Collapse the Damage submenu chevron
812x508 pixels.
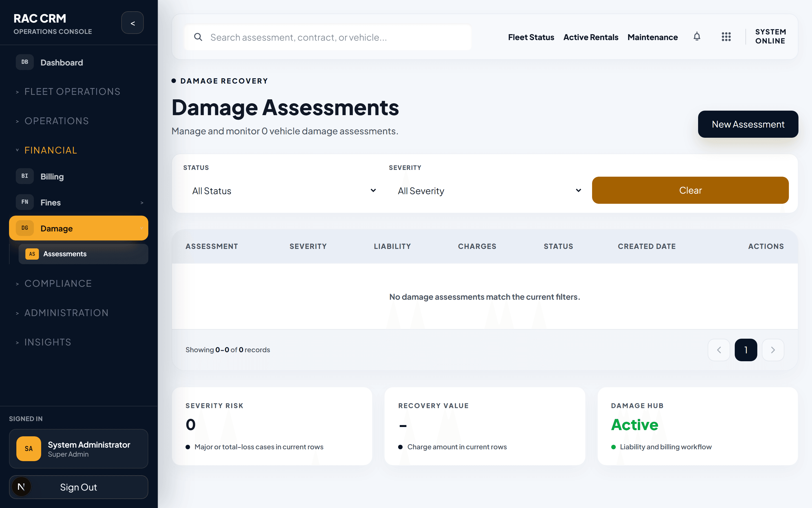142,229
